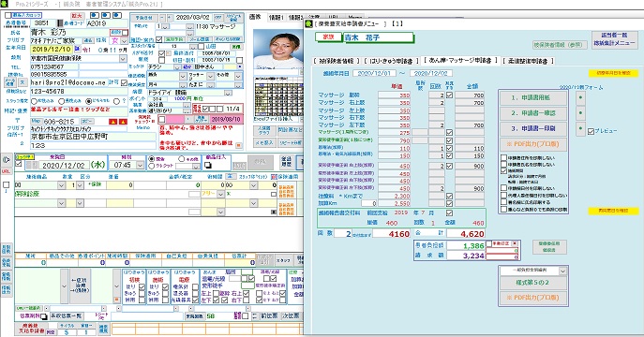Toggle the 申請者住所を印刷しない checkbox
Image resolution: width=644 pixels, height=337 pixels.
pyautogui.click(x=504, y=157)
